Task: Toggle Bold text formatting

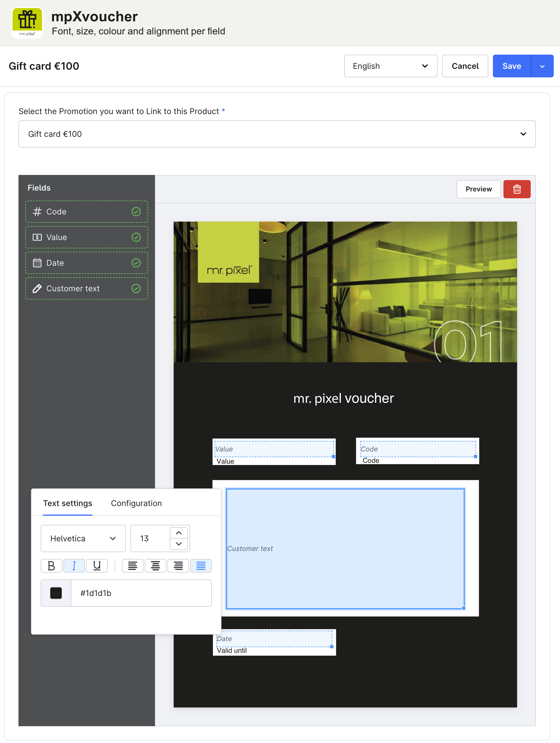Action: 51,566
